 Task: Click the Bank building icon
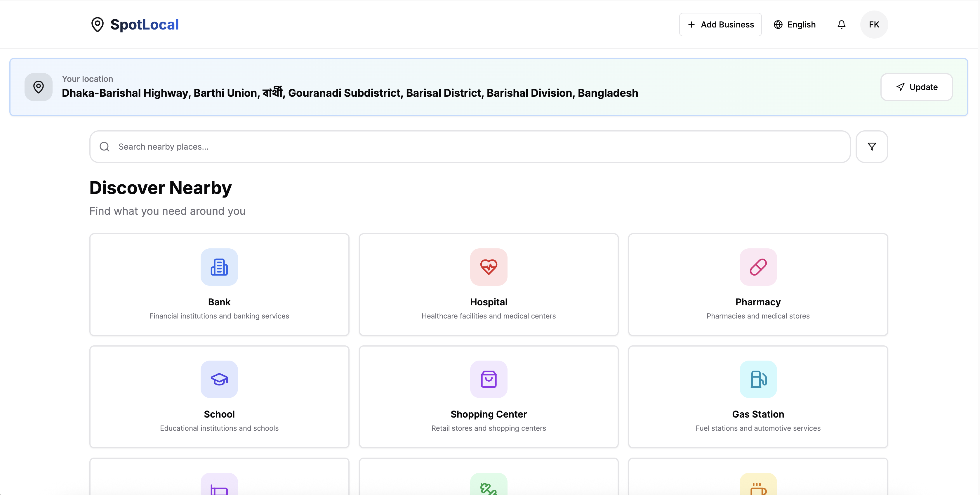(x=219, y=267)
